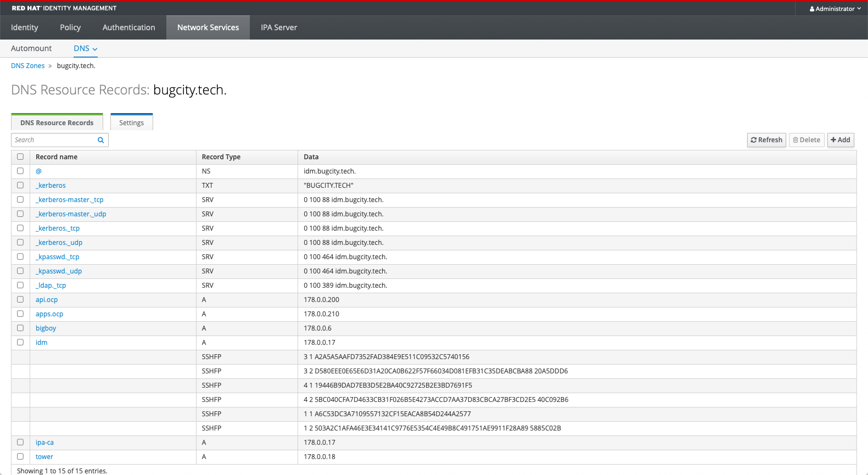The width and height of the screenshot is (868, 475).
Task: Expand the DNS submenu dropdown
Action: tap(86, 48)
